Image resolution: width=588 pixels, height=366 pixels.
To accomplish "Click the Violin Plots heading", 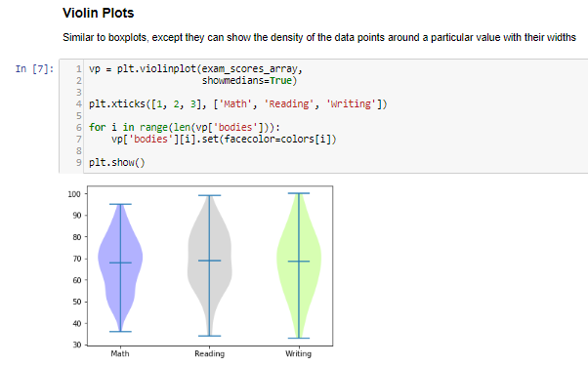I will (99, 13).
